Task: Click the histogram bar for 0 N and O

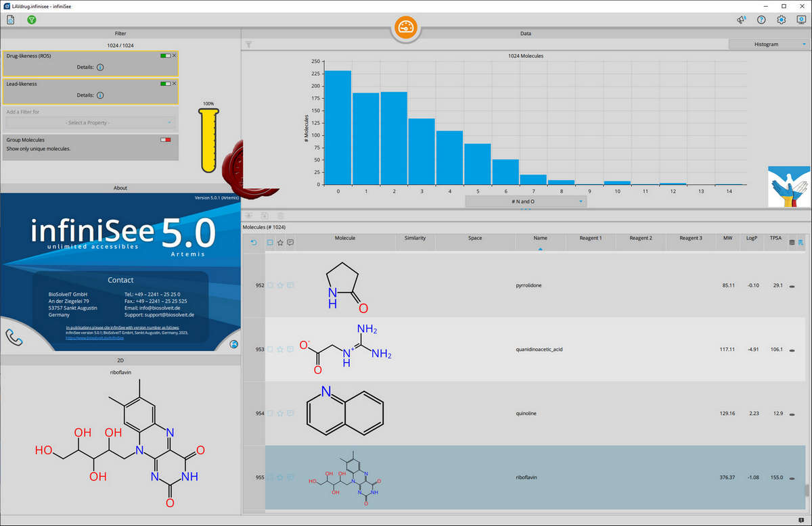Action: (x=338, y=127)
